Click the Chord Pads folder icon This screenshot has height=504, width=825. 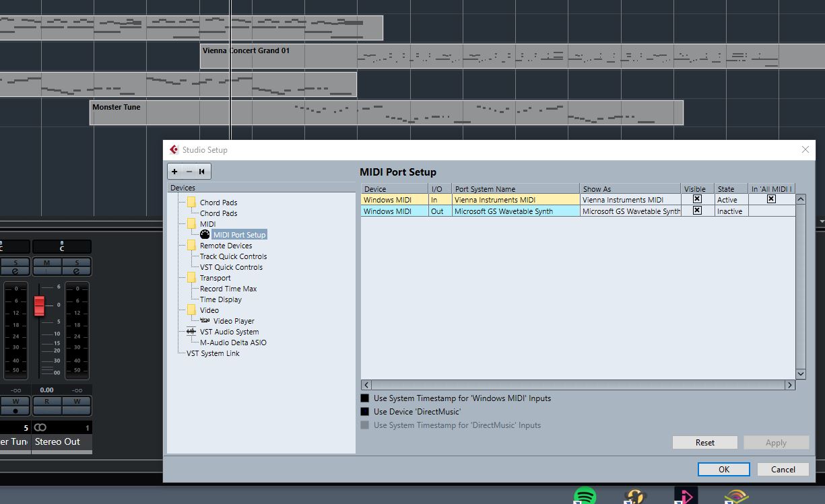click(192, 202)
